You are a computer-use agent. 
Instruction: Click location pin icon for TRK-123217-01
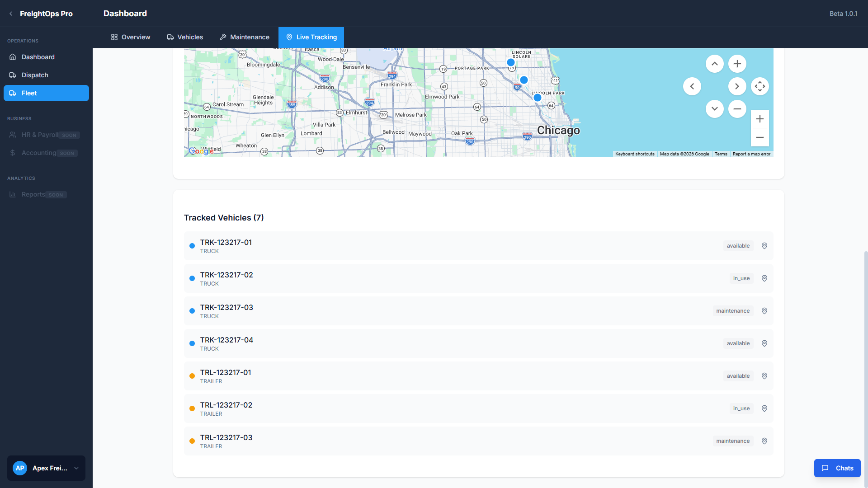tap(764, 246)
